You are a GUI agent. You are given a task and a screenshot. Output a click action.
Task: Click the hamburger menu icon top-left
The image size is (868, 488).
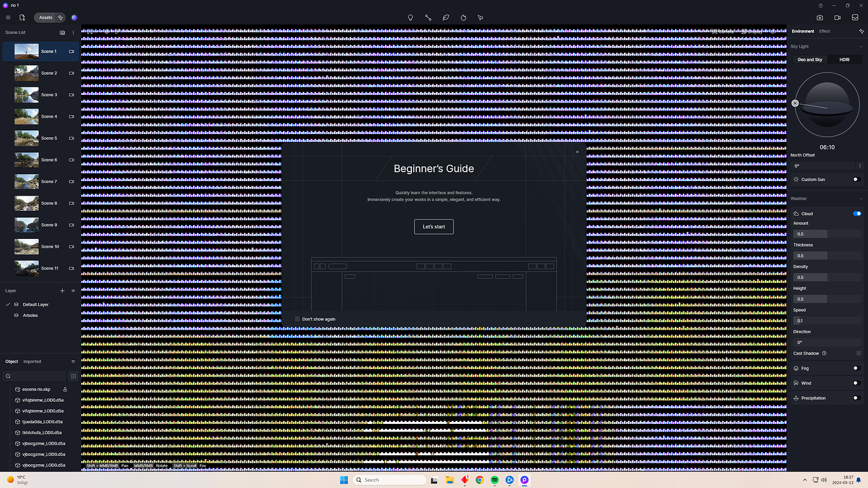[x=8, y=17]
